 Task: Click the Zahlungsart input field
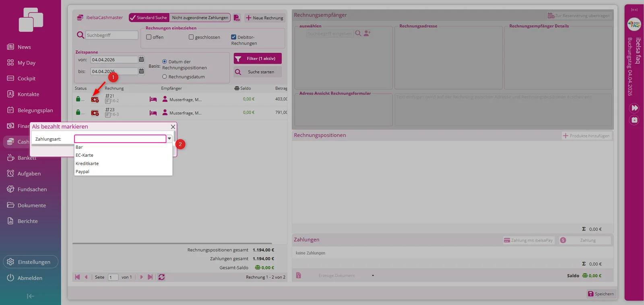click(120, 139)
